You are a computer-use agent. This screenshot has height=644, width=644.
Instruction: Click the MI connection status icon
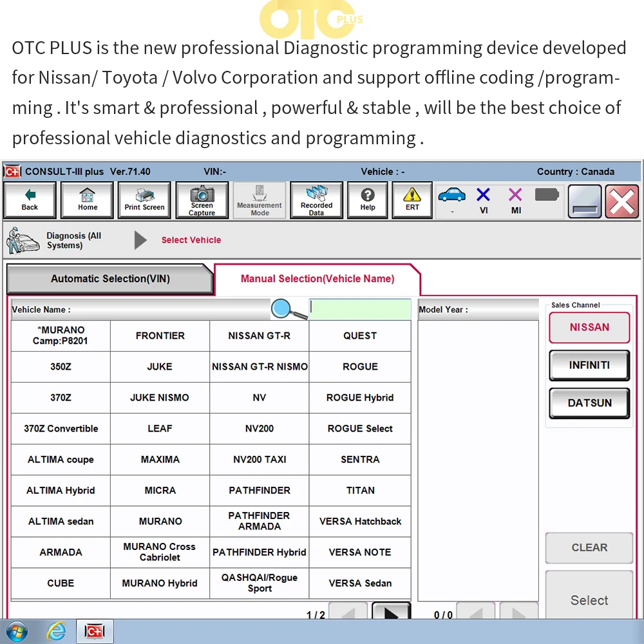[x=515, y=194]
